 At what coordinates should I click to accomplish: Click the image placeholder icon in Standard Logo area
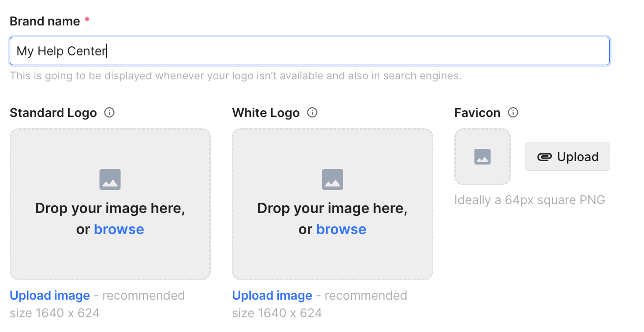[110, 179]
